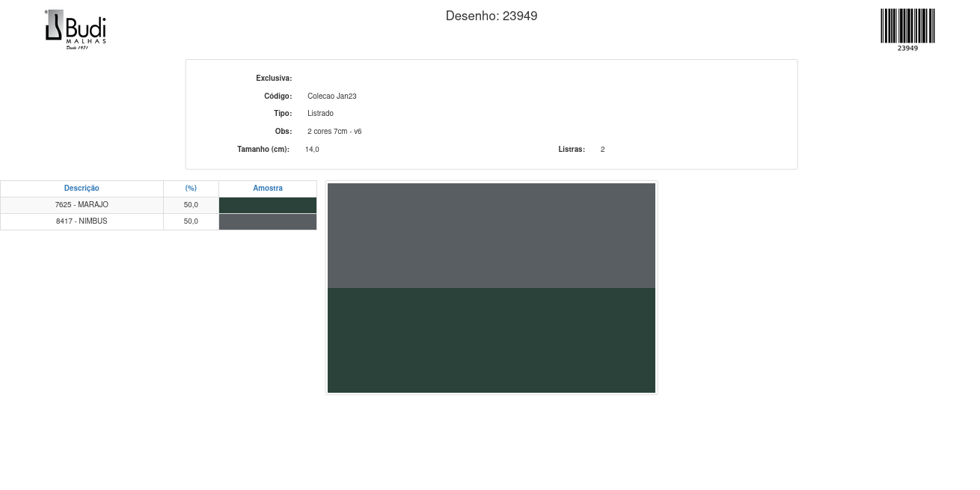
Task: Click the Listrado type value
Action: click(320, 114)
